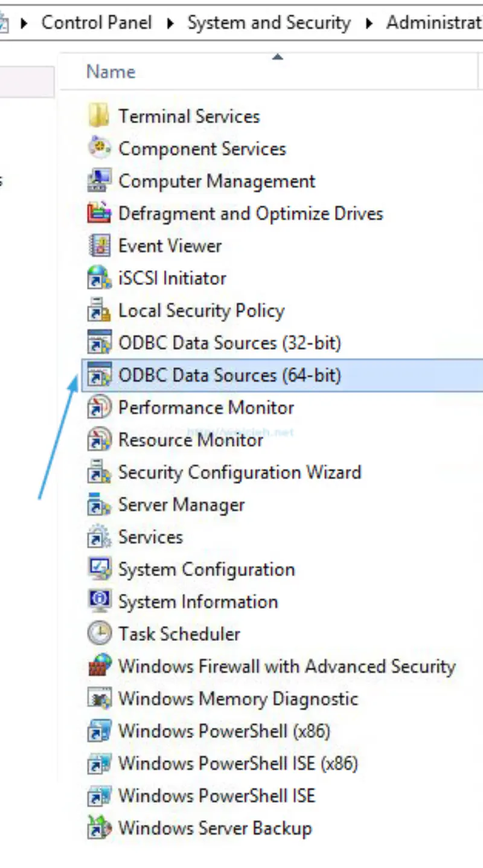Screen dimensions: 483x868
Task: Navigate to Control Panel in the breadcrumb
Action: (97, 22)
